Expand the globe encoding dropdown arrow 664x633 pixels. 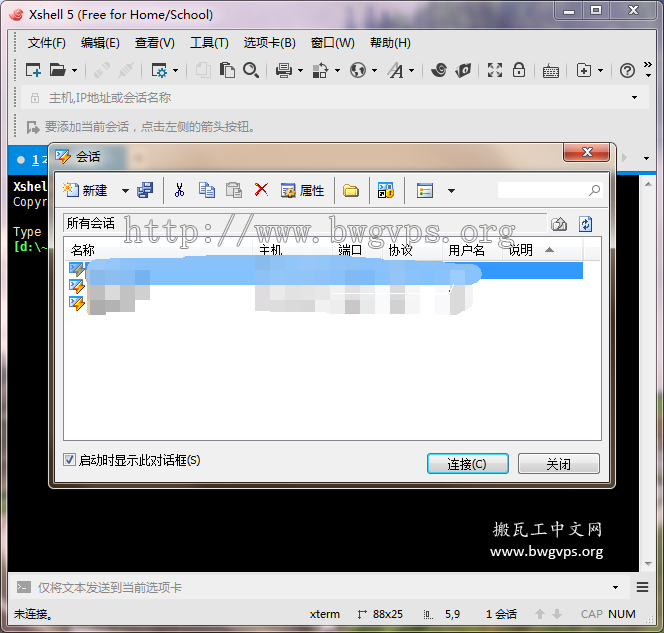(x=374, y=70)
